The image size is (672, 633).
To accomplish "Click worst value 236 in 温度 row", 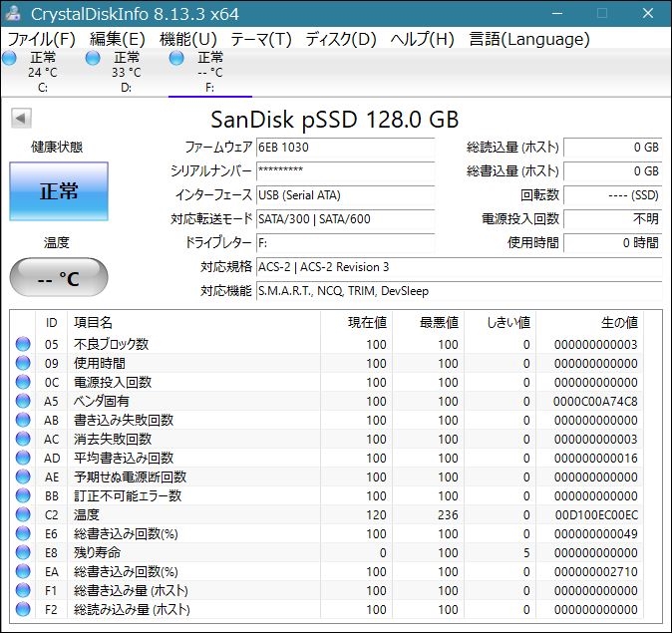I will click(x=448, y=515).
